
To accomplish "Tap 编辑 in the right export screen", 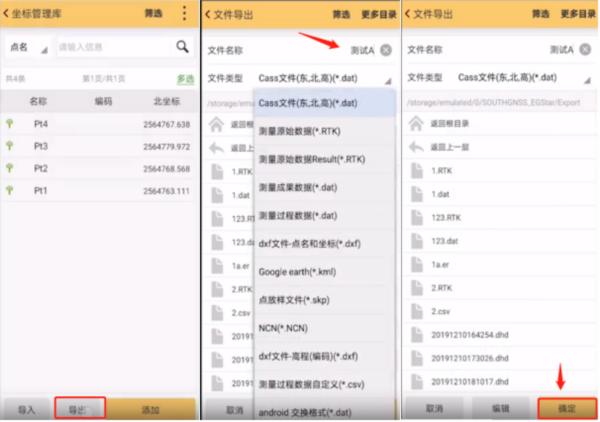I will point(501,409).
